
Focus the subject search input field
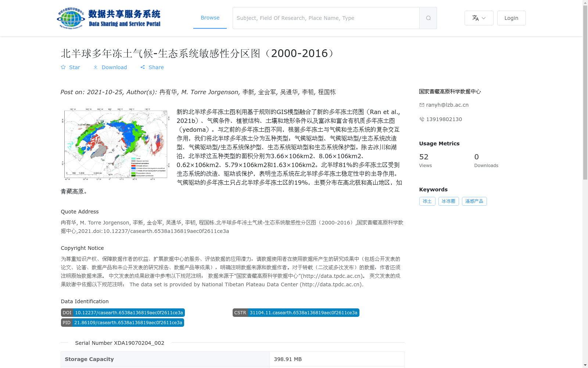pos(326,18)
